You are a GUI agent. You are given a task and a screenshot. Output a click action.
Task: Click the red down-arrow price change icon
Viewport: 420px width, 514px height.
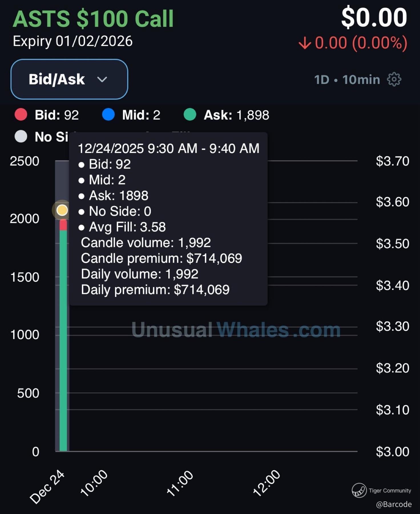(305, 43)
